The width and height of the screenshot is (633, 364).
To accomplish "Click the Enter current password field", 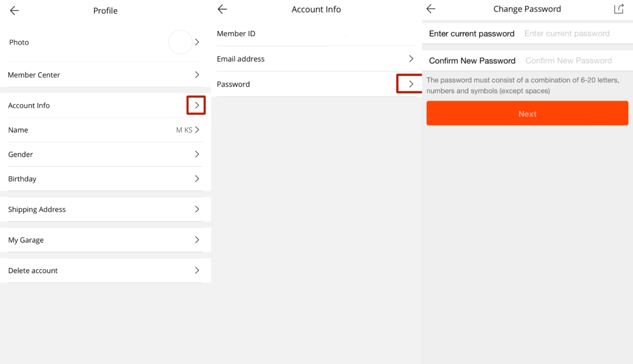I will tap(568, 33).
